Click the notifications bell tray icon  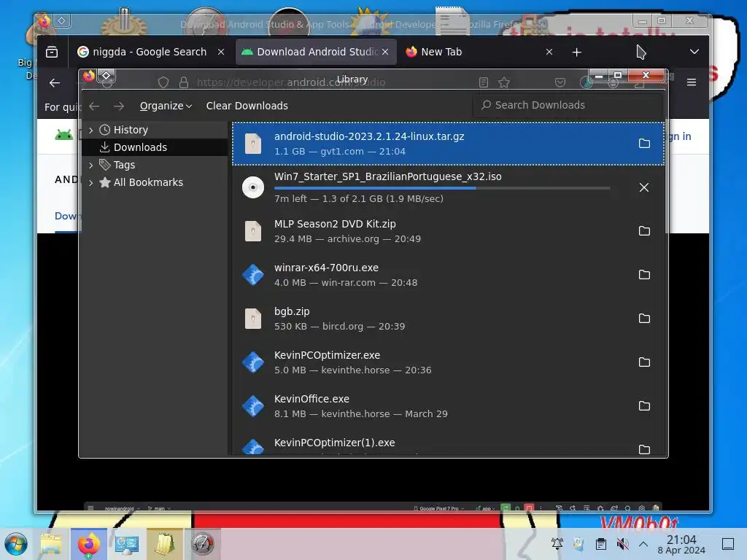[557, 544]
